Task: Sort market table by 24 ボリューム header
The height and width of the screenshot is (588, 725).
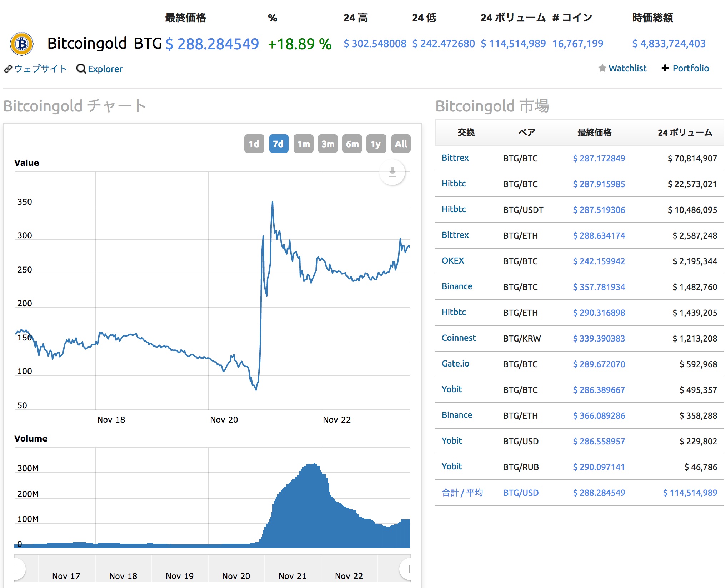Action: (685, 133)
